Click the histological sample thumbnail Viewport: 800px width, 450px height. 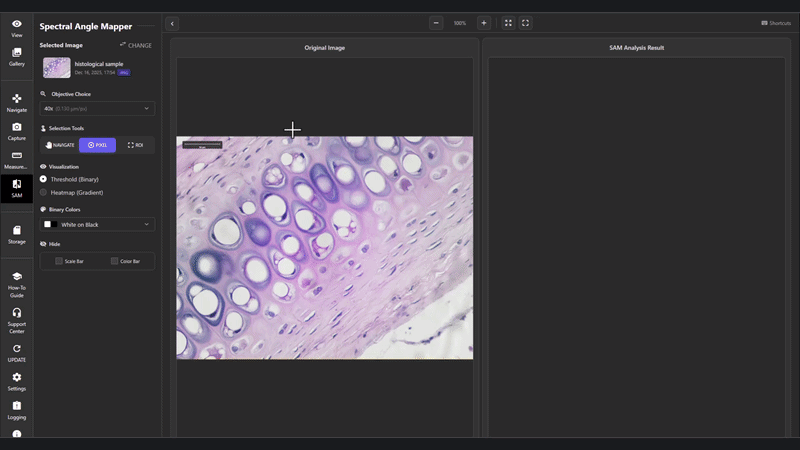coord(57,68)
